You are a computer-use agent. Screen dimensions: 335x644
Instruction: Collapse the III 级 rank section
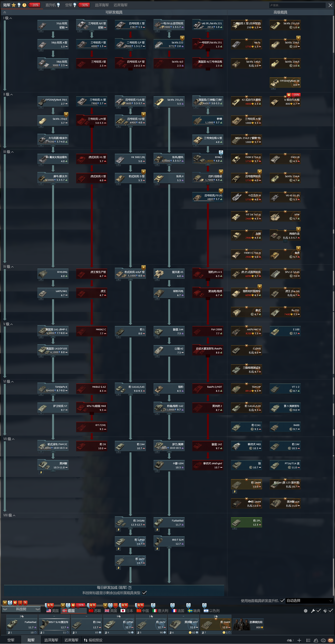pyautogui.click(x=8, y=152)
